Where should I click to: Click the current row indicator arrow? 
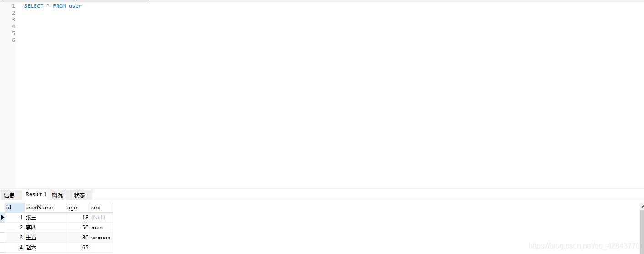pos(3,218)
